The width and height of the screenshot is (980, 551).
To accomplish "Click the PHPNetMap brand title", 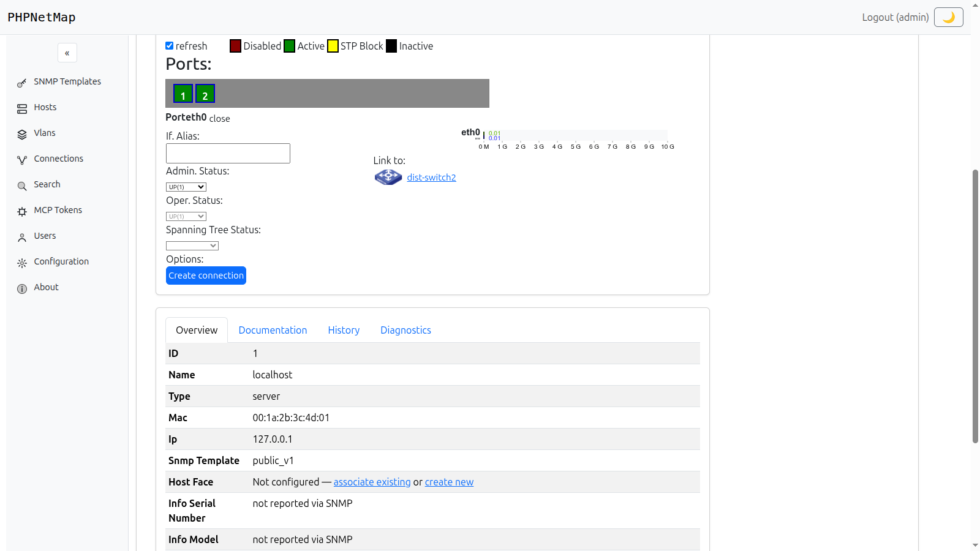I will tap(42, 17).
